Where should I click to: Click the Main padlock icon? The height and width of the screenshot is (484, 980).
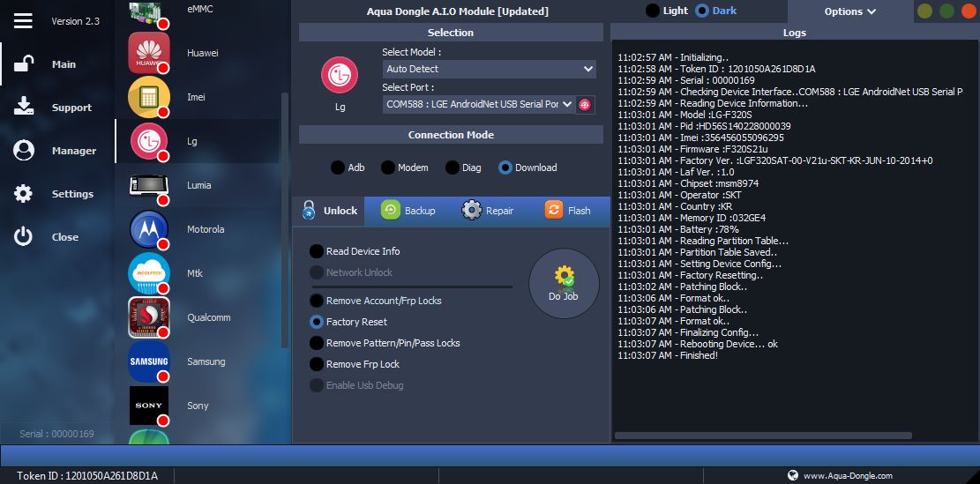[23, 63]
